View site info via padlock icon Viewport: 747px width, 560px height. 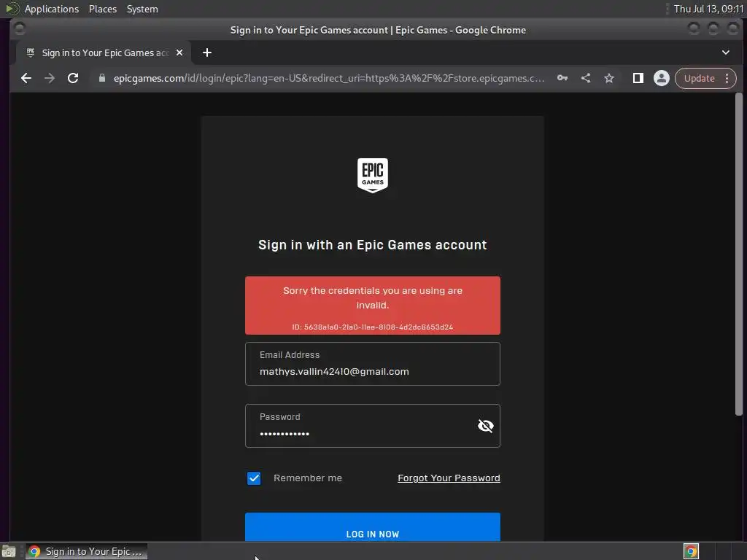(x=101, y=78)
